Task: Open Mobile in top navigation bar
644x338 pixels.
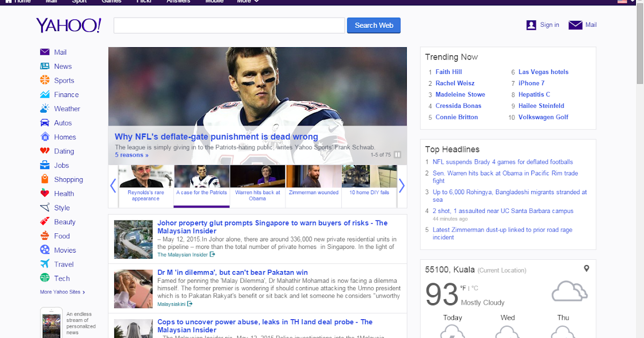Action: tap(215, 1)
